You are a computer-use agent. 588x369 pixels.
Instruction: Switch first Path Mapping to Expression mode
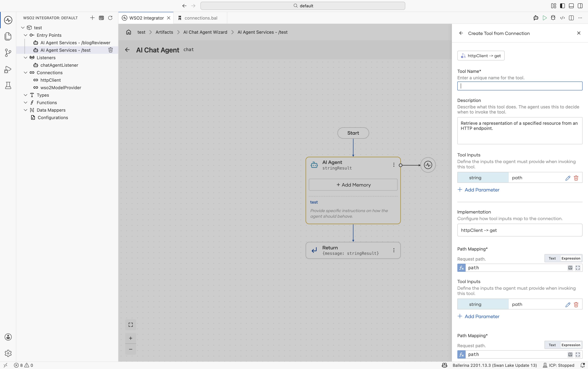(571, 258)
